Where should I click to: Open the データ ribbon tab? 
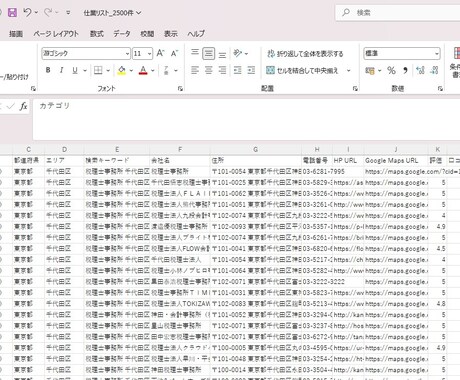pos(122,34)
